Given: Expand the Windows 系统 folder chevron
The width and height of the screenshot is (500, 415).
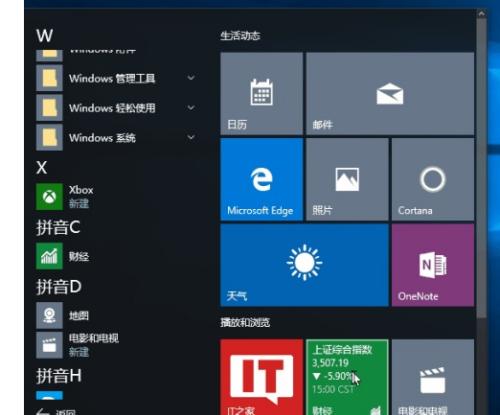Looking at the screenshot, I should click(191, 137).
